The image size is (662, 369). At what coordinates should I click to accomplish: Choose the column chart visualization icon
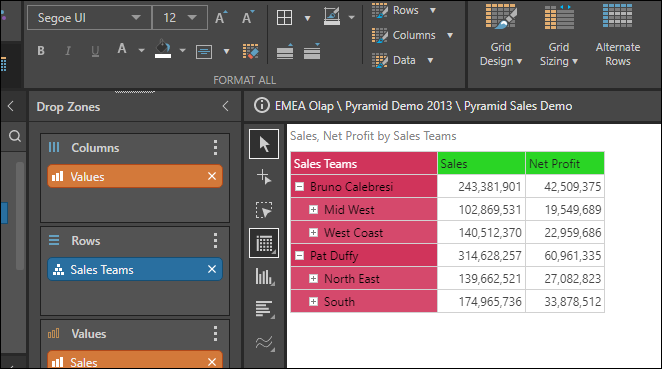coord(264,277)
